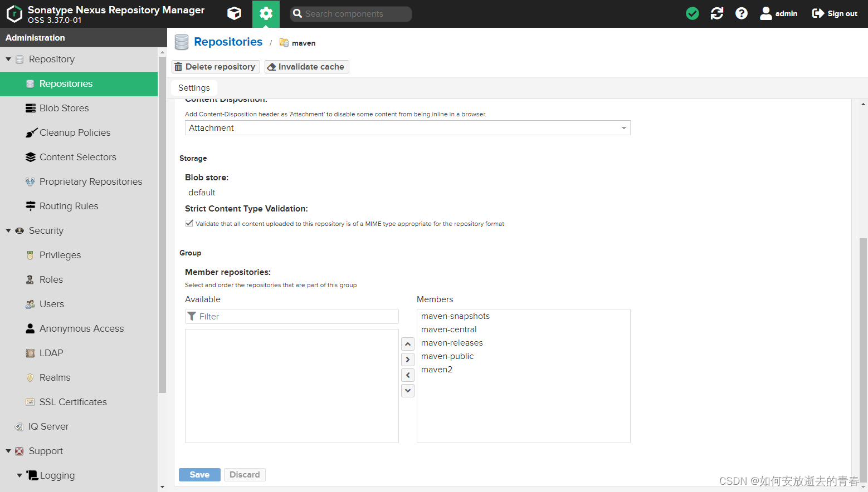Add repository to Members with right arrow
The image size is (868, 492).
coord(408,360)
